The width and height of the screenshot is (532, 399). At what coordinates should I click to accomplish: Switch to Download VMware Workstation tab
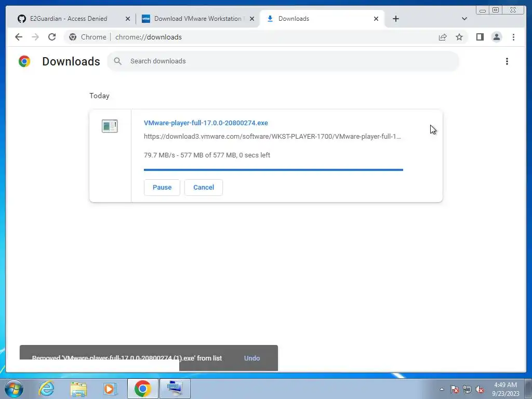[198, 19]
